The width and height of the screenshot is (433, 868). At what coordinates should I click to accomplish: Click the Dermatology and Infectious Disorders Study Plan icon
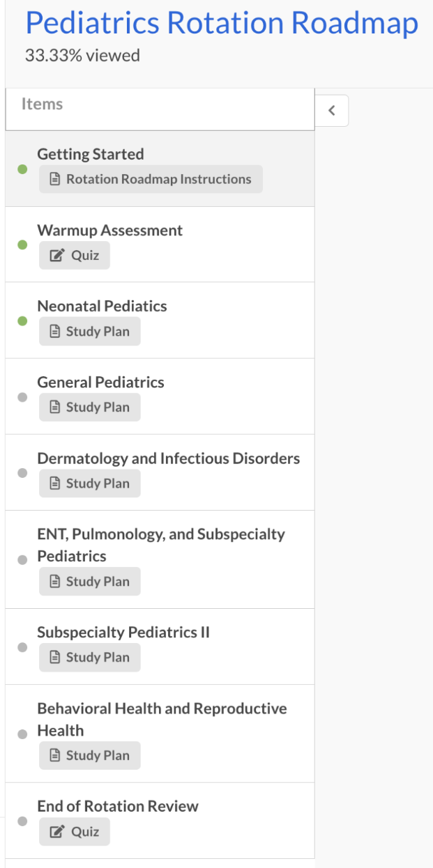pos(55,483)
